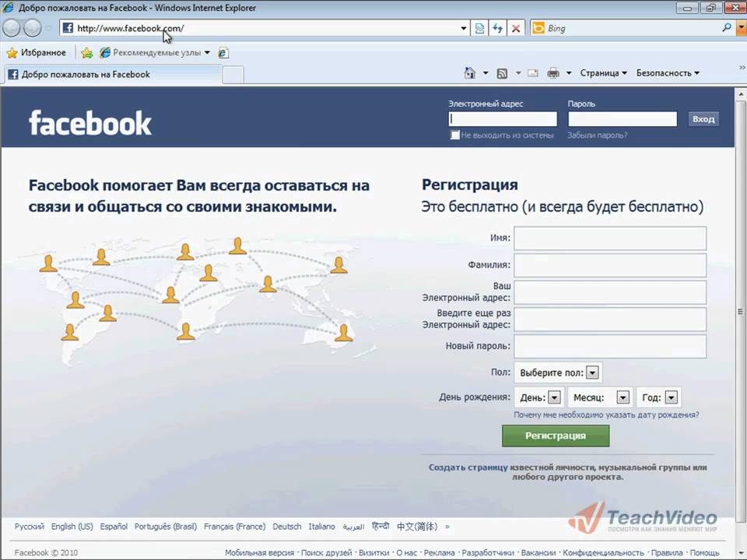The height and width of the screenshot is (560, 747).
Task: Open 'Поиск друзей' footer link
Action: pyautogui.click(x=326, y=552)
